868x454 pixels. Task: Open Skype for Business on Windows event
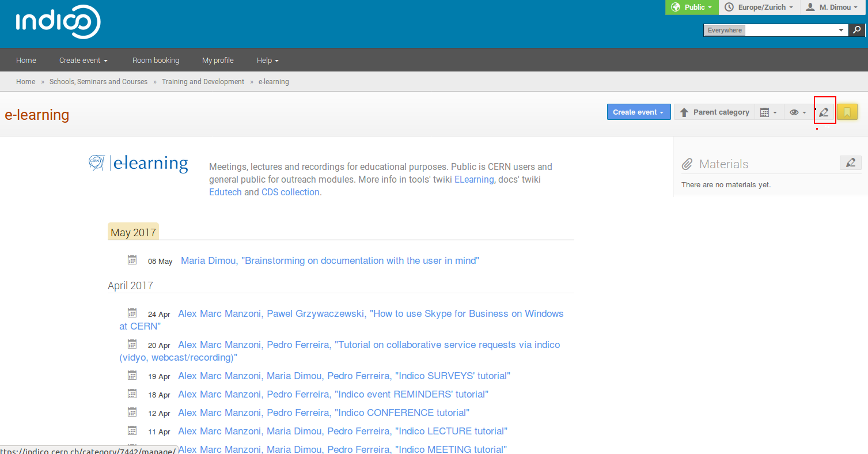[x=342, y=320]
